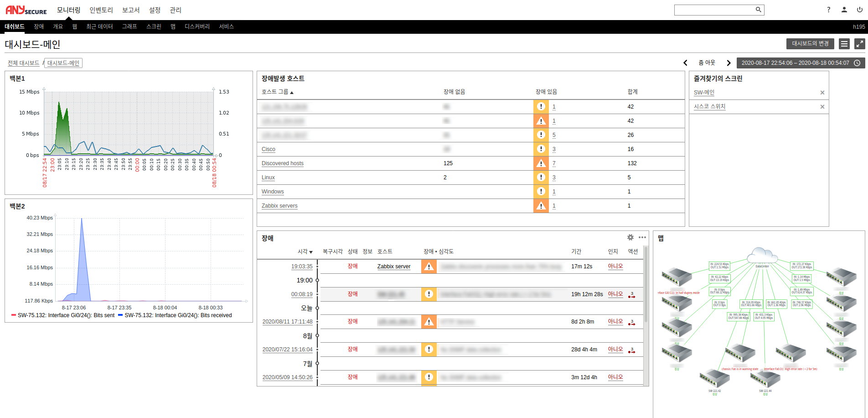Click the blue Bits received legend swatch
Image resolution: width=868 pixels, height=418 pixels.
point(120,315)
